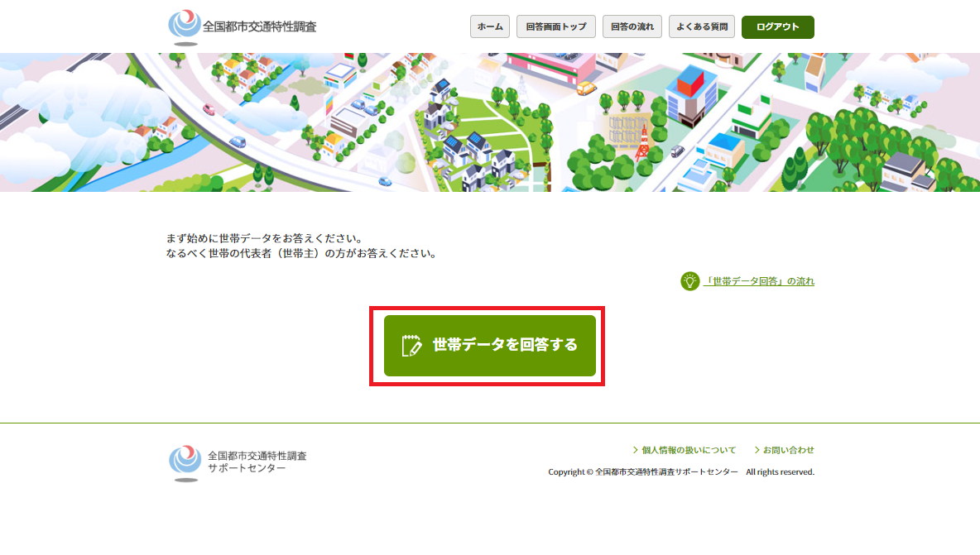Image resolution: width=980 pixels, height=555 pixels.
Task: Click the yellow car in the banner illustration
Action: click(x=586, y=88)
